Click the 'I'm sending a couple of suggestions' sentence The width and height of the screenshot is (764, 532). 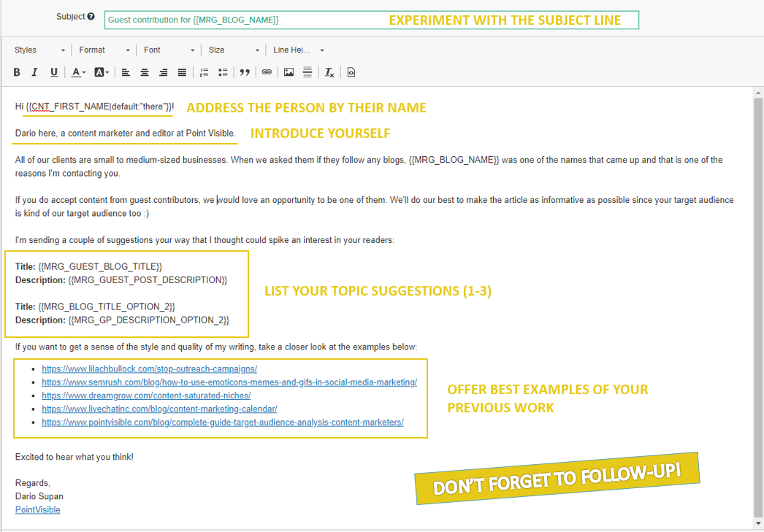[205, 240]
